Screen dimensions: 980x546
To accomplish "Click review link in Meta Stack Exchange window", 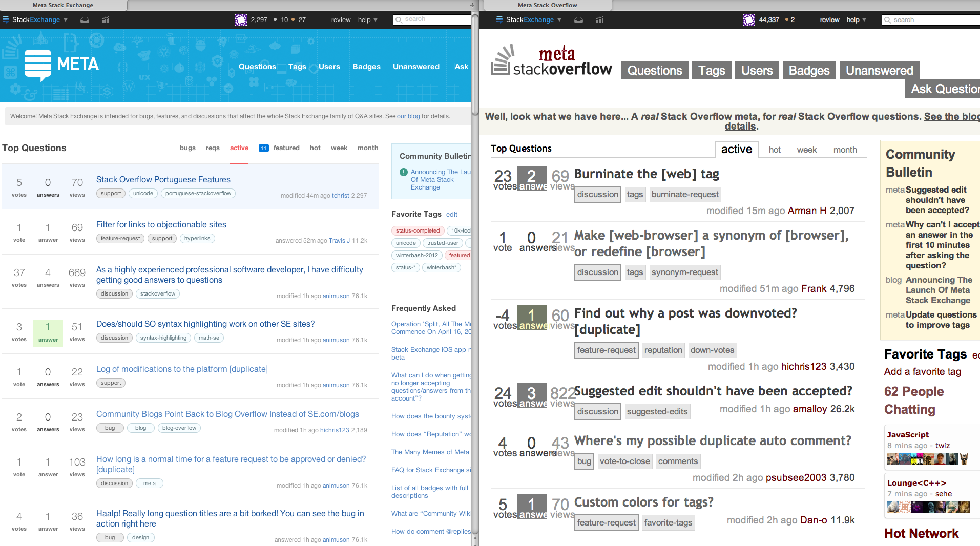I will (341, 20).
